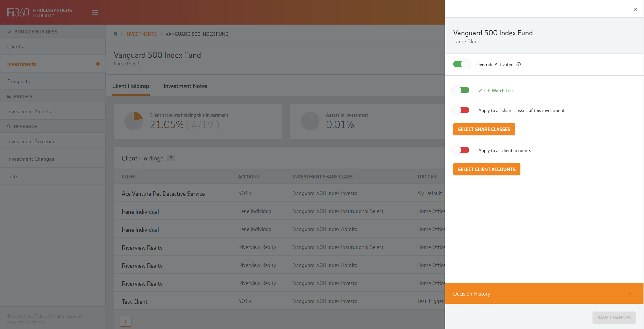Go to page 1 of holdings
The height and width of the screenshot is (329, 644).
(x=126, y=322)
